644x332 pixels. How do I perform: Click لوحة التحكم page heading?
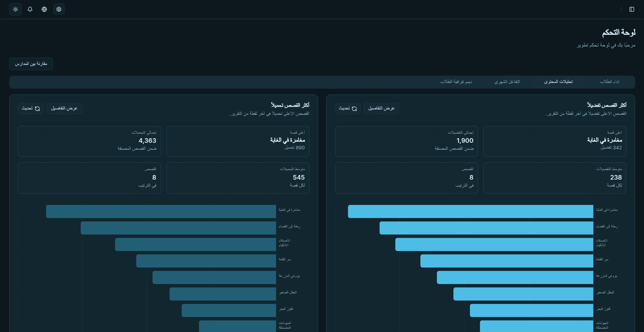[619, 33]
